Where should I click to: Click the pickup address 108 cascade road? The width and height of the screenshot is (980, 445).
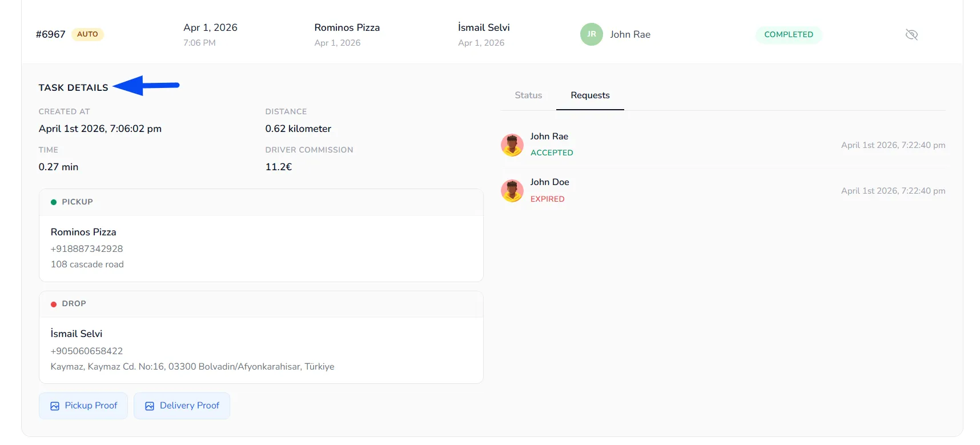point(87,264)
